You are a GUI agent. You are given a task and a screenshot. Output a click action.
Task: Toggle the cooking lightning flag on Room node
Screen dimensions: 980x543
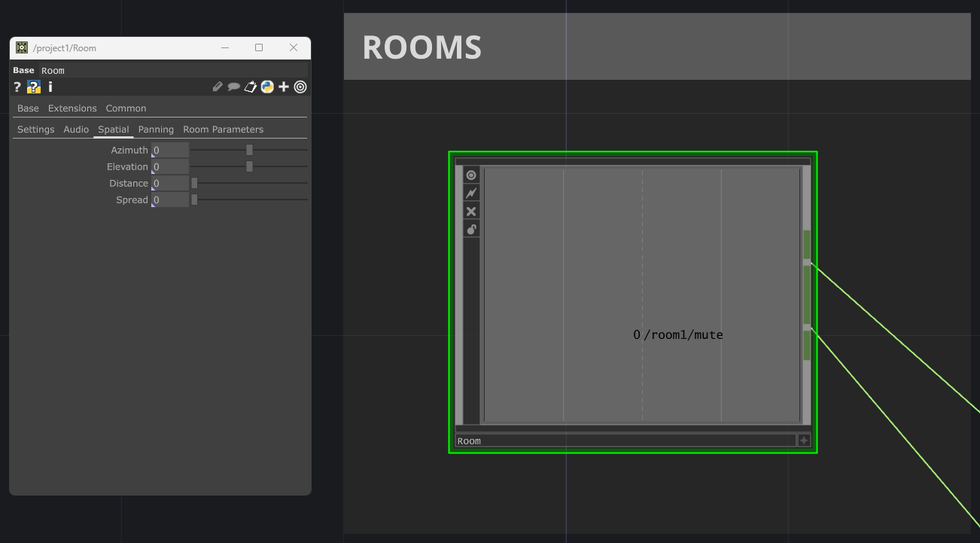pyautogui.click(x=471, y=193)
